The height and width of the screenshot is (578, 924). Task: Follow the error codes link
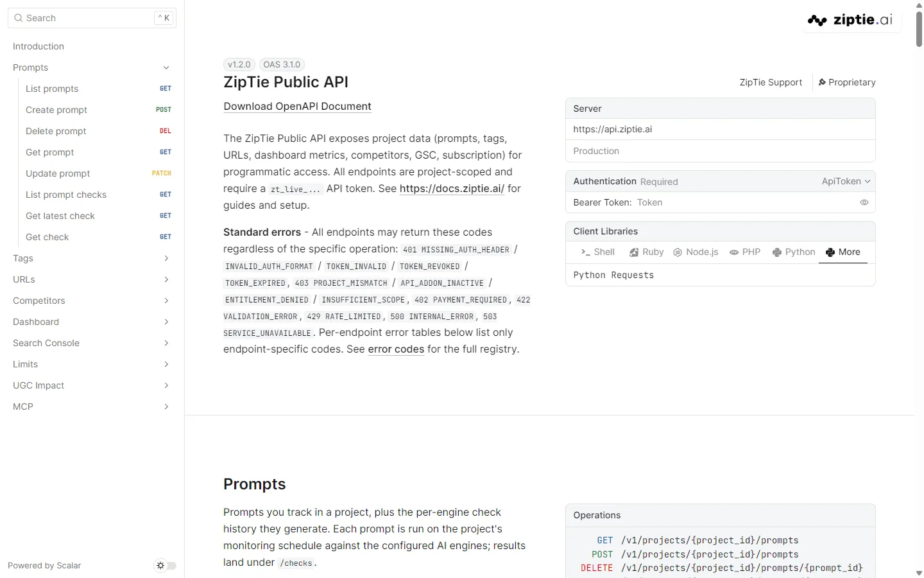pyautogui.click(x=396, y=349)
